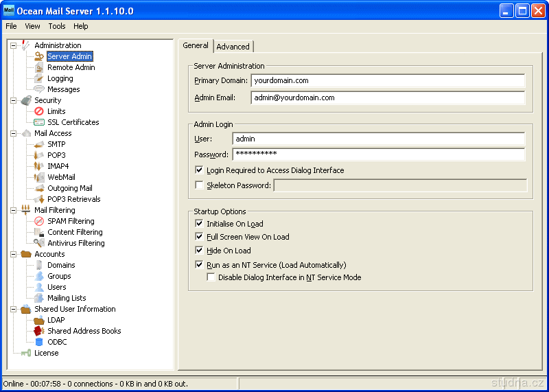549x392 pixels.
Task: Collapse the Mail Access tree node
Action: 13,133
